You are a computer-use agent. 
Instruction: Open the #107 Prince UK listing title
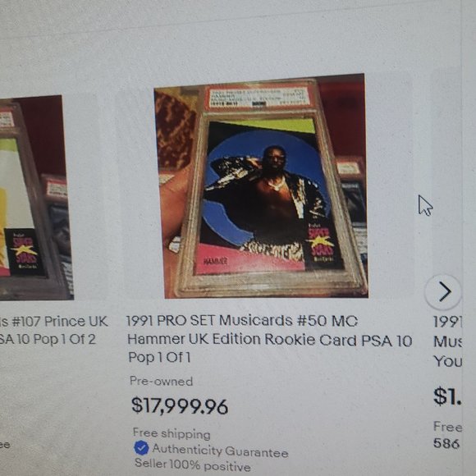[53, 330]
